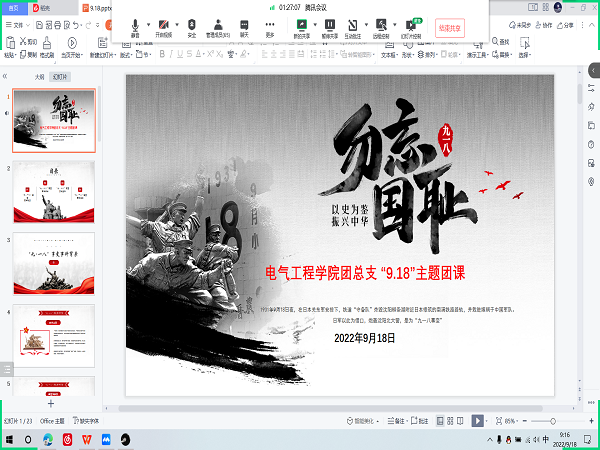Open the Chat icon in meeting toolbar
The height and width of the screenshot is (450, 600).
244,25
